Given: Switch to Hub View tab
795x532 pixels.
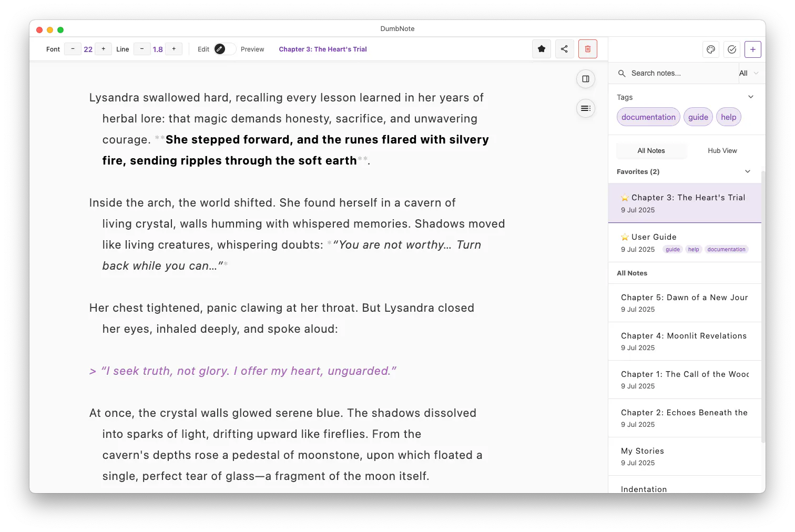Looking at the screenshot, I should (x=722, y=151).
